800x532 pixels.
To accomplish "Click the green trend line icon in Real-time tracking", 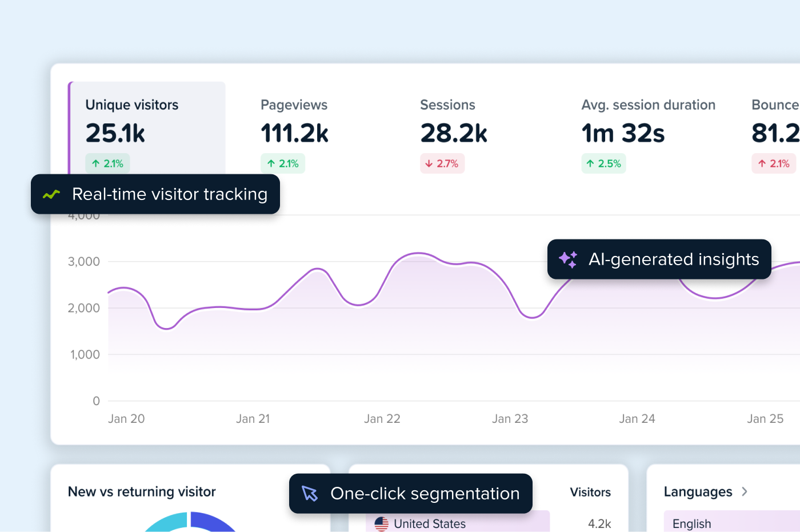I will pyautogui.click(x=51, y=194).
